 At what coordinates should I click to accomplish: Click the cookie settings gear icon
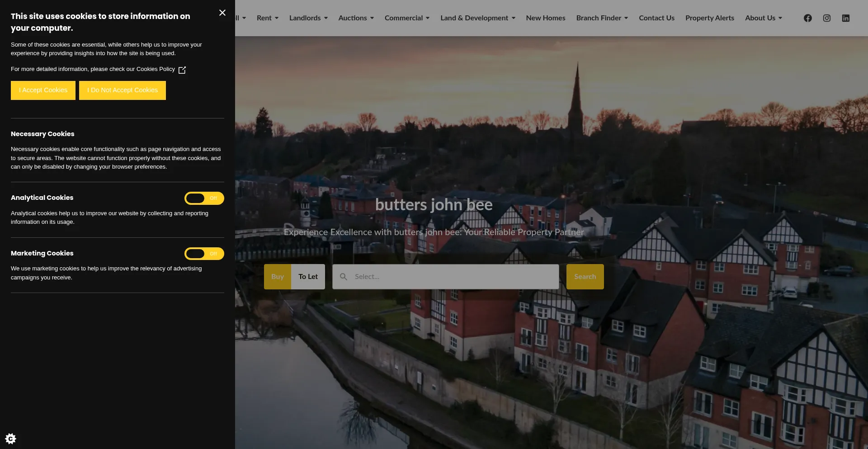[10, 438]
